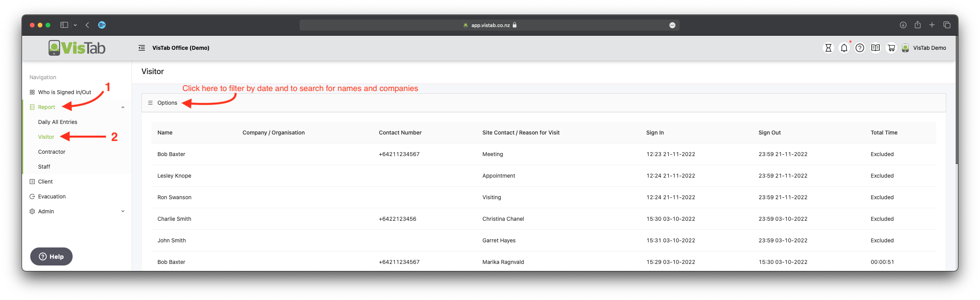The height and width of the screenshot is (300, 980).
Task: Open the shopping cart icon
Action: click(x=891, y=48)
